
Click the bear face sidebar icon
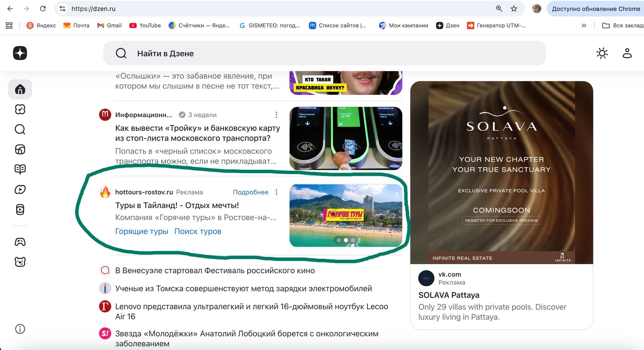[x=20, y=262]
